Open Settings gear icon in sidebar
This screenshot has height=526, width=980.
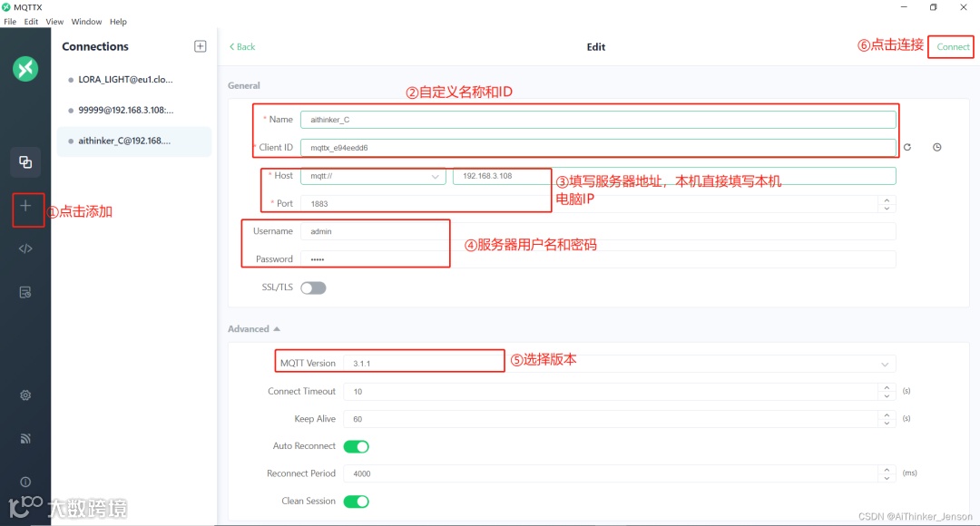pos(25,394)
